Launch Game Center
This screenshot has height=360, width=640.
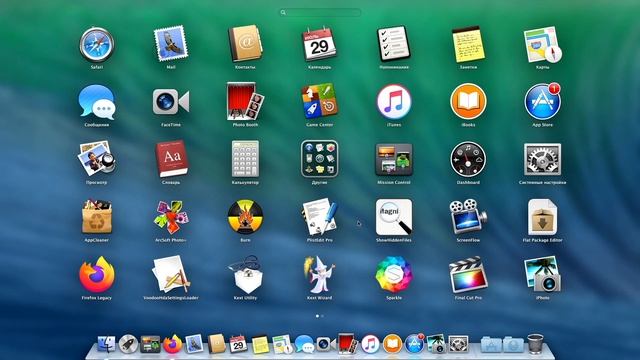pos(319,101)
